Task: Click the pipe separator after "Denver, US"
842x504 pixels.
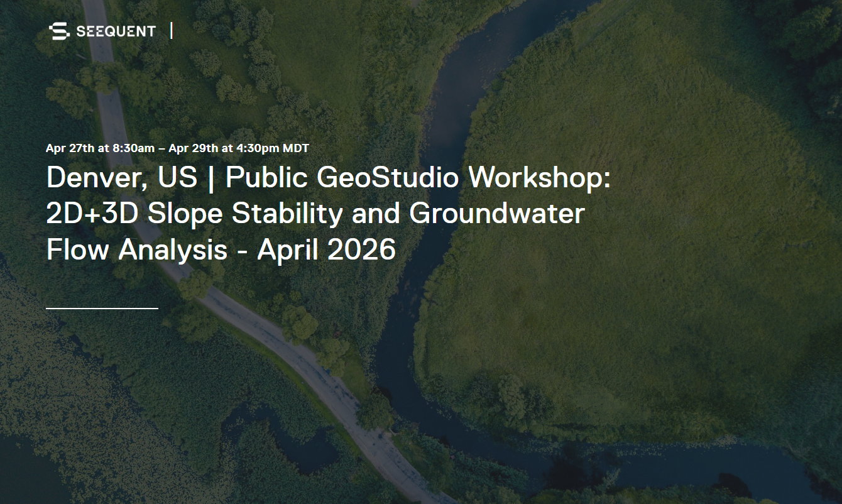Action: pyautogui.click(x=211, y=178)
